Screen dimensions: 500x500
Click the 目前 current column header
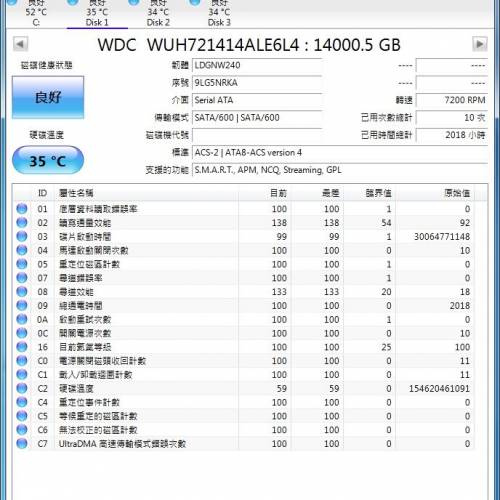(265, 193)
